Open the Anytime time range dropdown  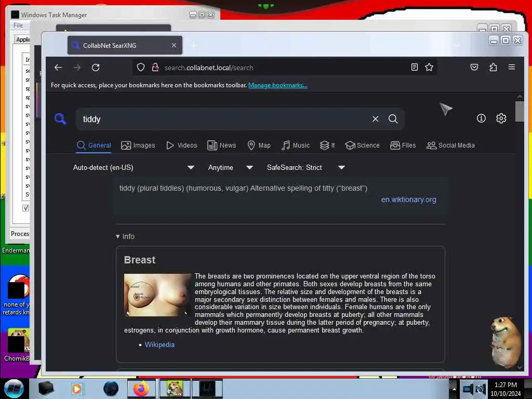pos(230,167)
